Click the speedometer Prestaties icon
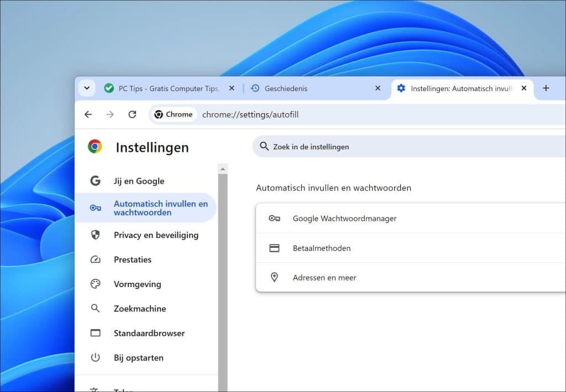The width and height of the screenshot is (566, 392). point(95,259)
